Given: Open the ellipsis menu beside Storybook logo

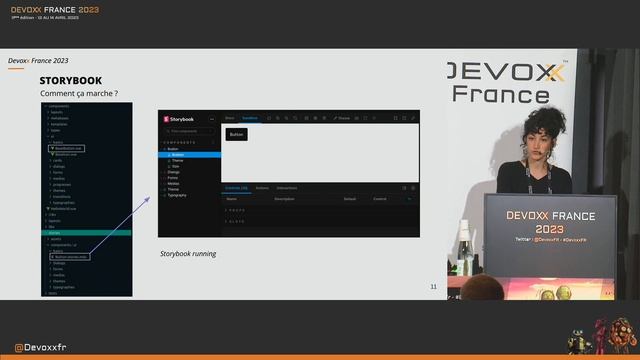Looking at the screenshot, I should click(212, 119).
